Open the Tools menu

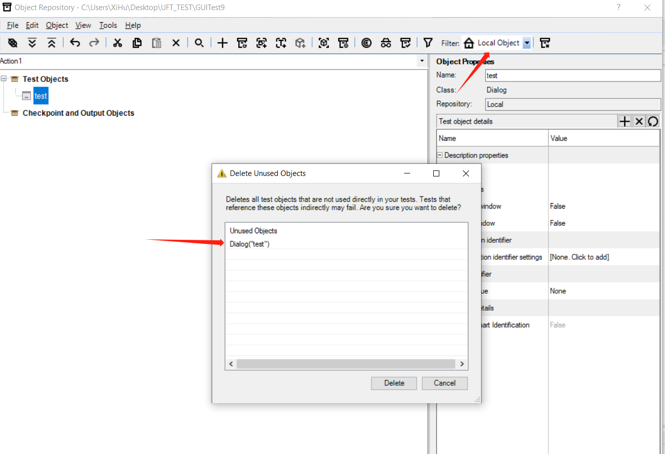tap(108, 25)
